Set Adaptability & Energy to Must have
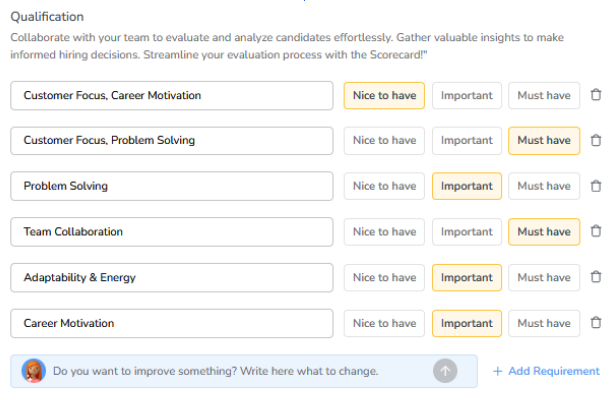 (x=544, y=277)
